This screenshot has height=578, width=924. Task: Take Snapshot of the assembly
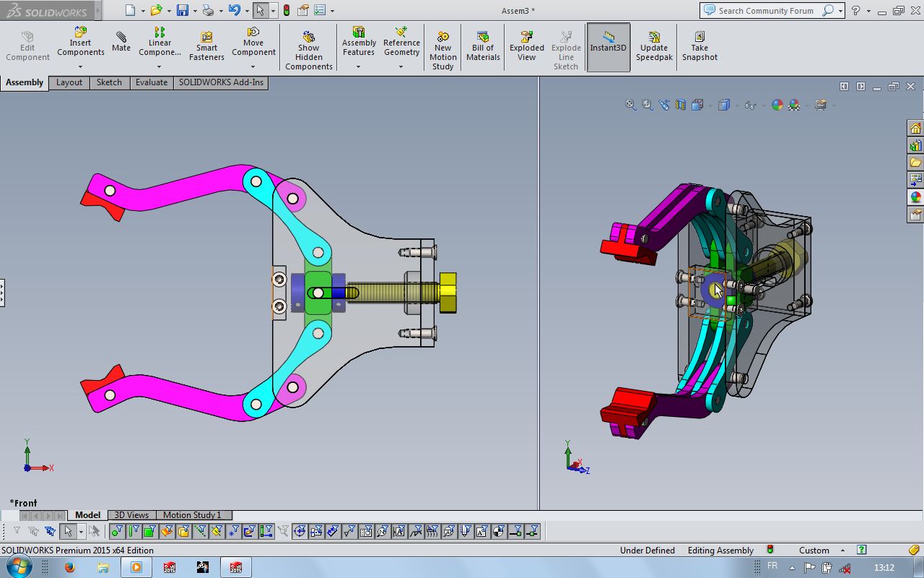[699, 46]
